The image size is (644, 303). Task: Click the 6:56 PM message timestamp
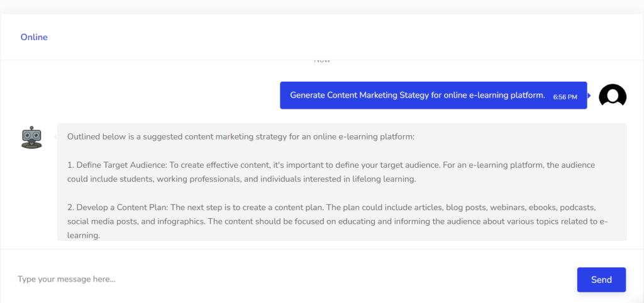[565, 97]
